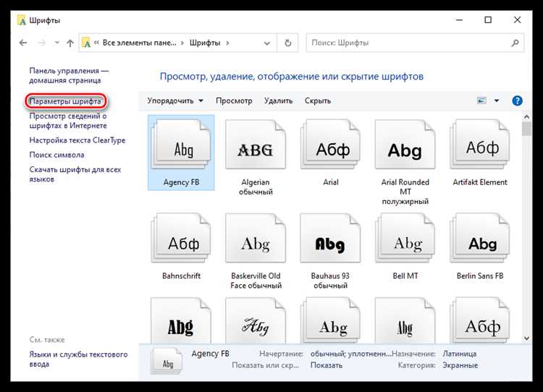Viewport: 543px width, 392px height.
Task: Click Просмотр in the toolbar
Action: click(x=234, y=101)
